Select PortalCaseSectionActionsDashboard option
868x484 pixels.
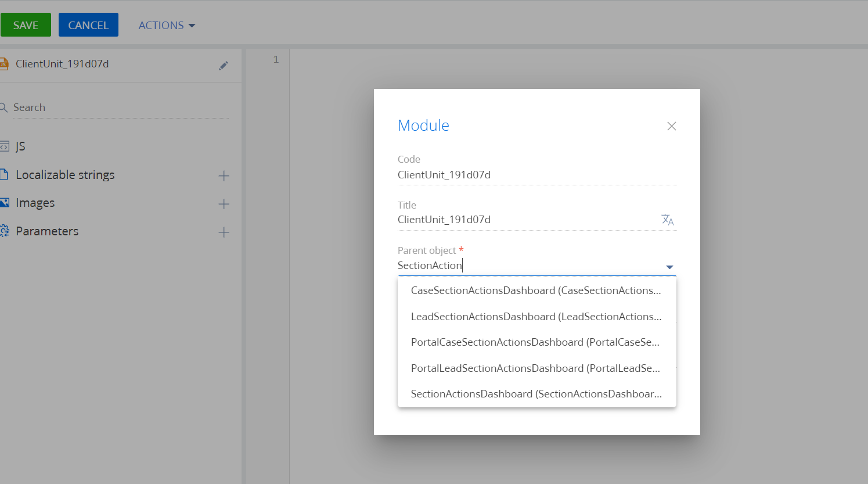pos(536,342)
